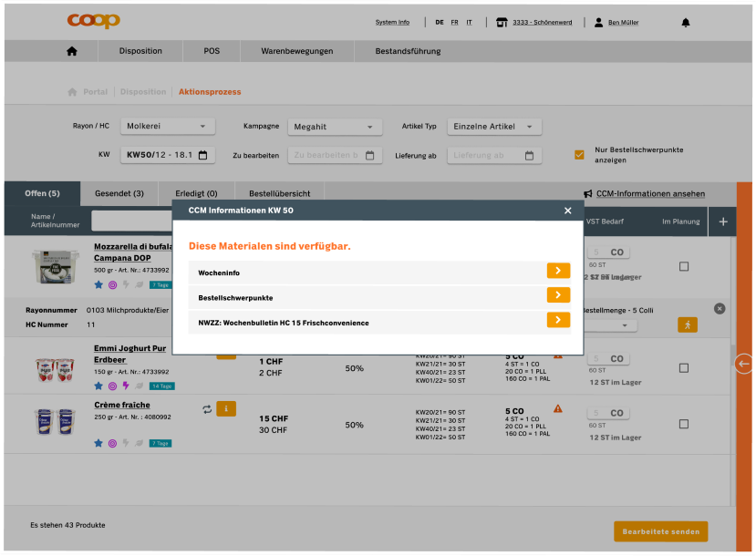The width and height of the screenshot is (756, 556).
Task: Open the notification bell
Action: (x=685, y=22)
